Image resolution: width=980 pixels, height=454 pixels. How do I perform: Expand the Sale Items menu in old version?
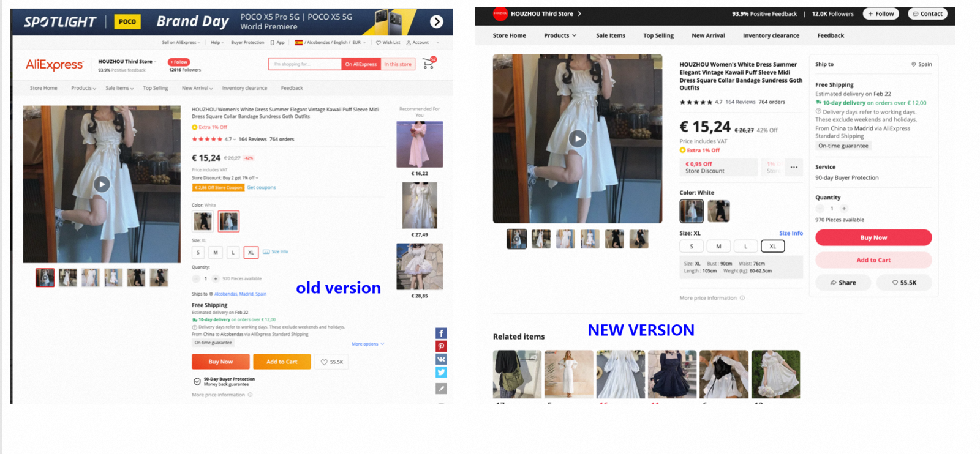119,88
